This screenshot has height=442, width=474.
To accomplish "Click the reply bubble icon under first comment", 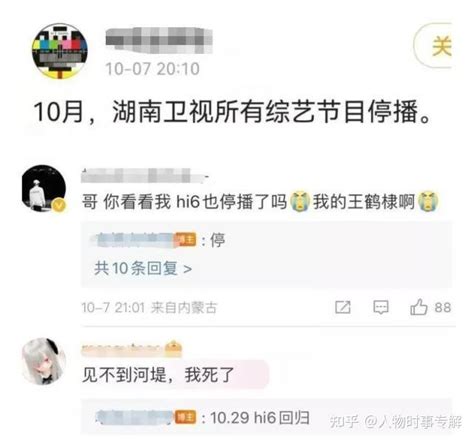I will 381,307.
